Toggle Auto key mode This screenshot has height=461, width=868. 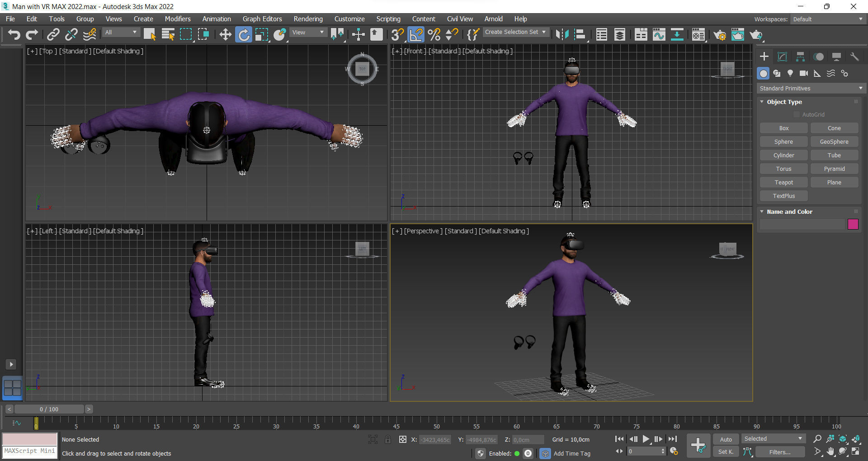click(x=726, y=439)
